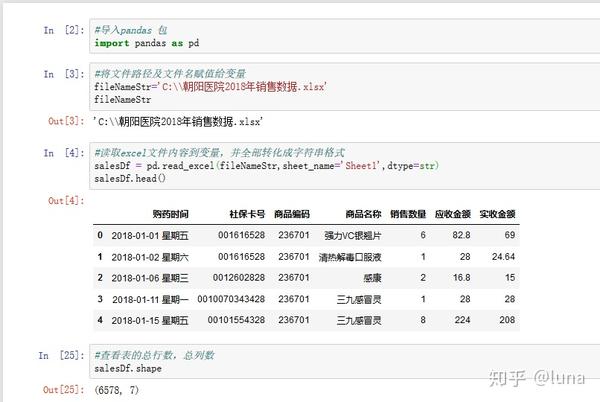Click the 社保卡号 column header
This screenshot has height=402, width=600.
tap(247, 214)
